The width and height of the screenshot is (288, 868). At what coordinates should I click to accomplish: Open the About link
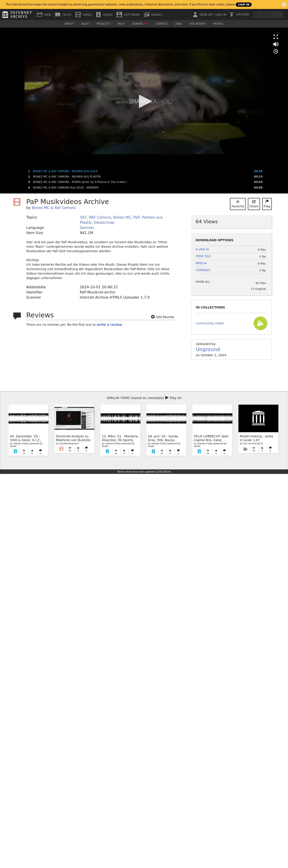69,24
